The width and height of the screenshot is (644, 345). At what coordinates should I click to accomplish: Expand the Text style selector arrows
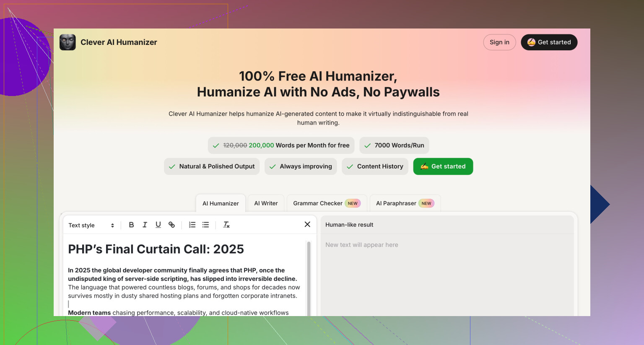point(112,225)
